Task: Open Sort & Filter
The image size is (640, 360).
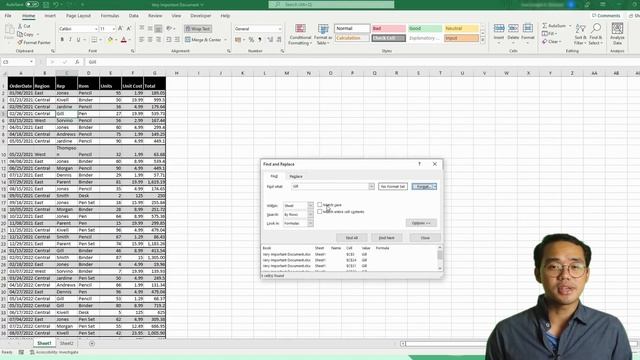Action: [580, 34]
